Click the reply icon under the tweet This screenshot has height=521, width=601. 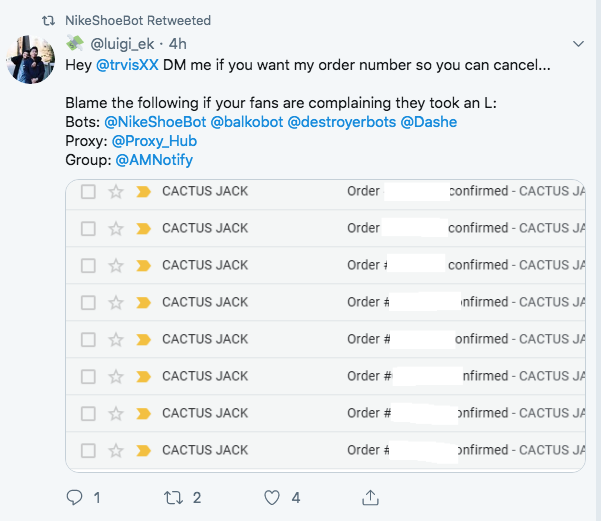[74, 497]
